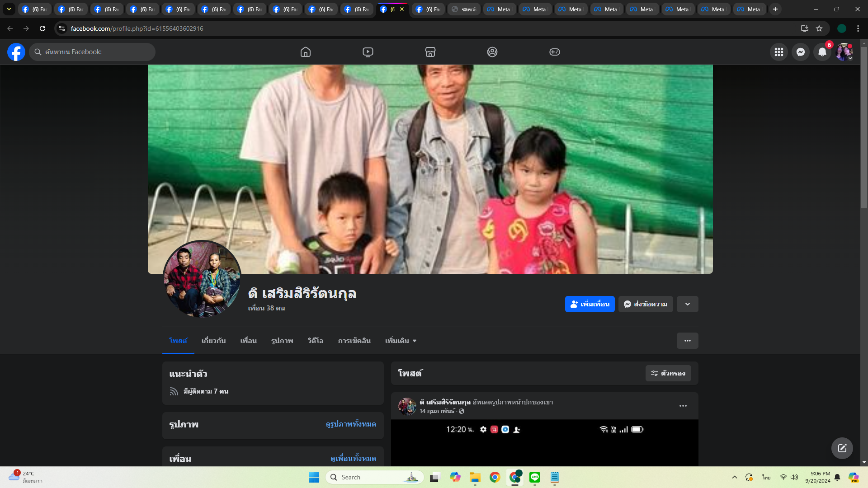This screenshot has height=488, width=868.
Task: Open Messenger chats icon
Action: 801,52
